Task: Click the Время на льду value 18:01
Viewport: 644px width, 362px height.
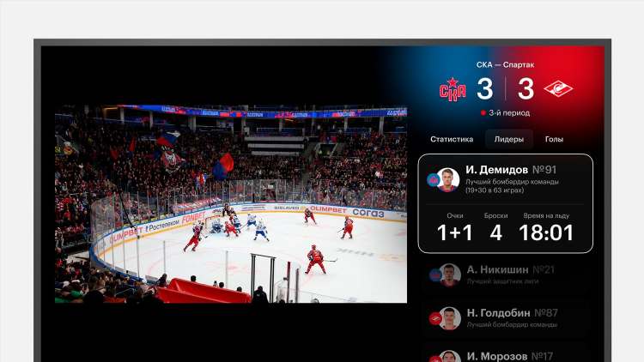Action: tap(546, 232)
